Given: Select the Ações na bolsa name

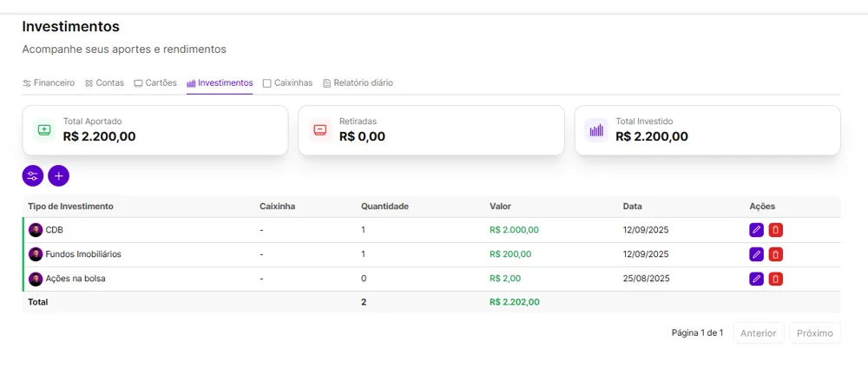Looking at the screenshot, I should 76,279.
